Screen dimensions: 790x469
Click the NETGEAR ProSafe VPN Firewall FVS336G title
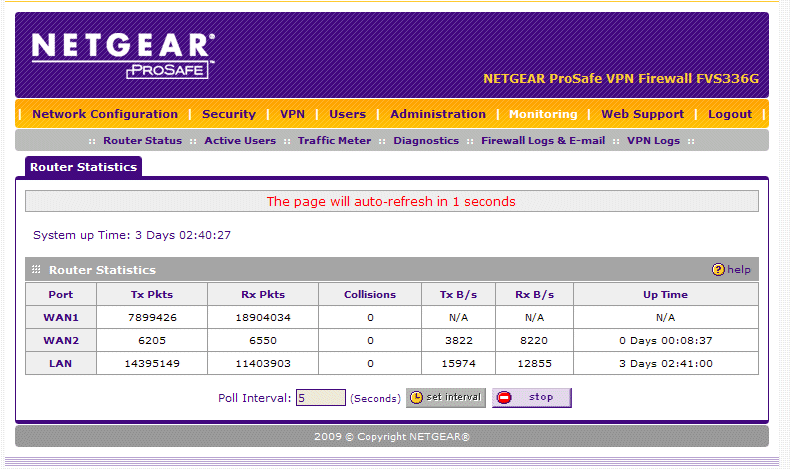point(621,79)
